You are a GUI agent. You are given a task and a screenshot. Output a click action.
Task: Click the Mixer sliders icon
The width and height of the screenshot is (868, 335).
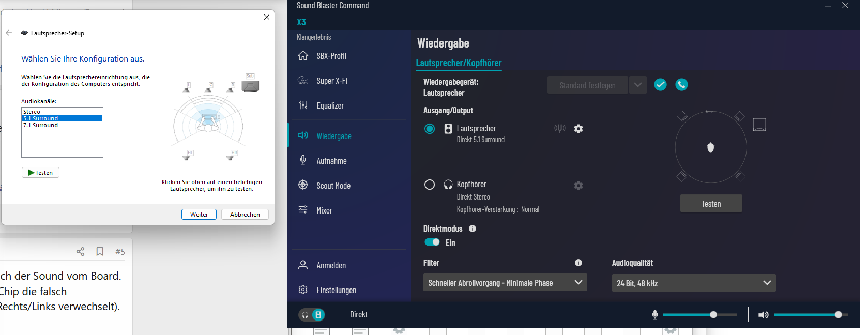pyautogui.click(x=303, y=210)
